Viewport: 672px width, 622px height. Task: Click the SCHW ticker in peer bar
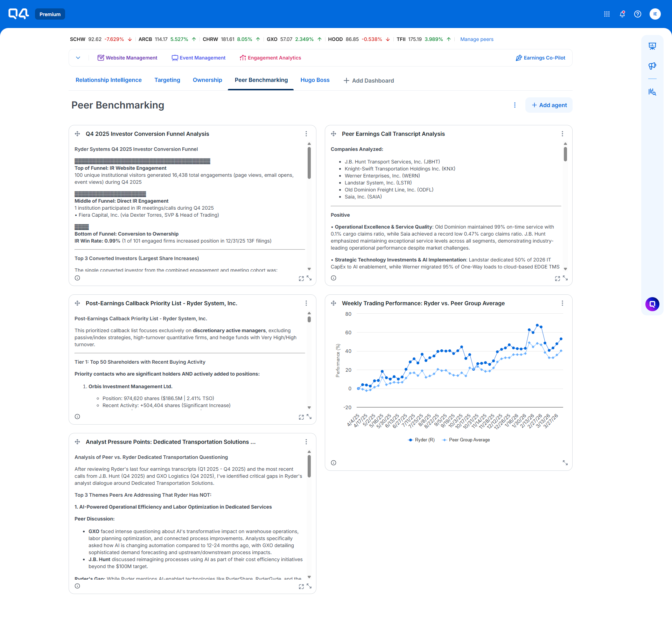coord(101,39)
